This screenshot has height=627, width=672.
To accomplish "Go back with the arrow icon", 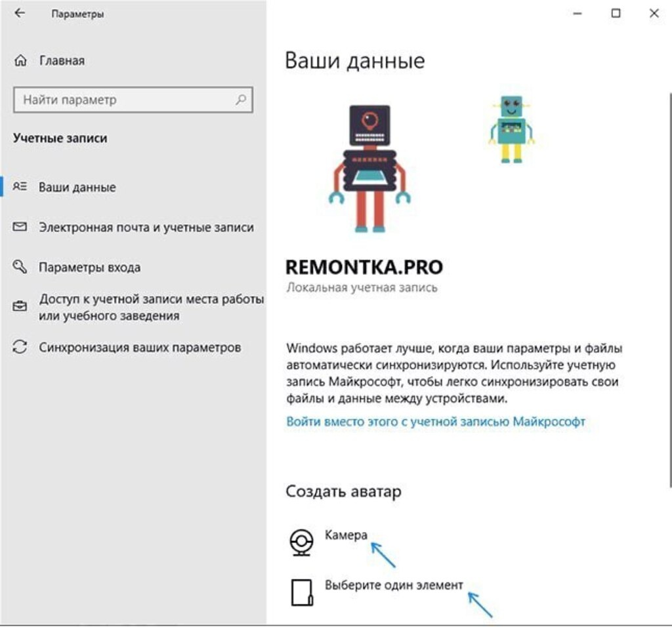I will click(x=20, y=13).
